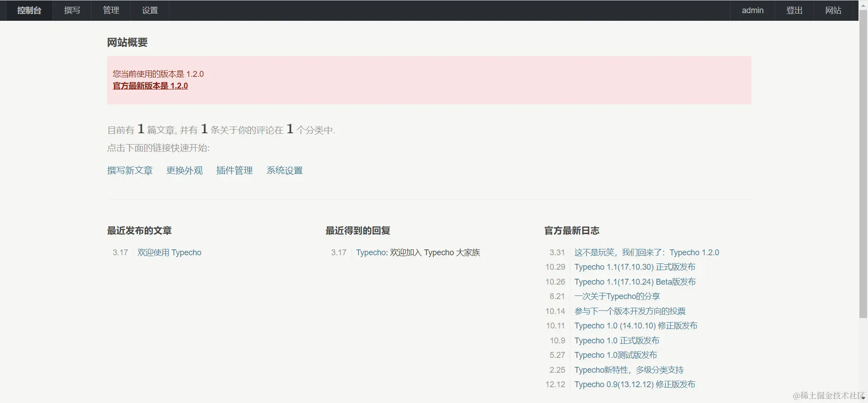The width and height of the screenshot is (868, 403).
Task: Open log Typecho 1.0 (14.10.10) 修正版发布
Action: point(636,326)
